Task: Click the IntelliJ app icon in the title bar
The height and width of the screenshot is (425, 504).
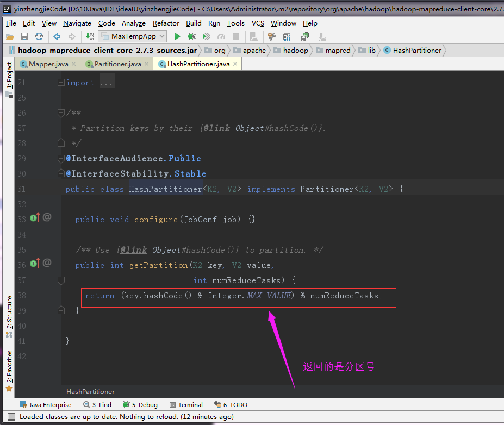Action: (x=7, y=9)
